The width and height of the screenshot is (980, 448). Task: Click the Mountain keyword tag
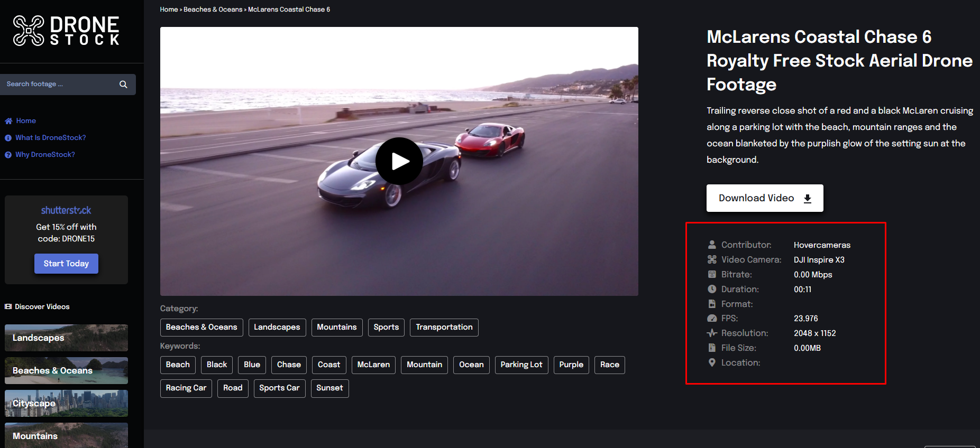(x=424, y=365)
